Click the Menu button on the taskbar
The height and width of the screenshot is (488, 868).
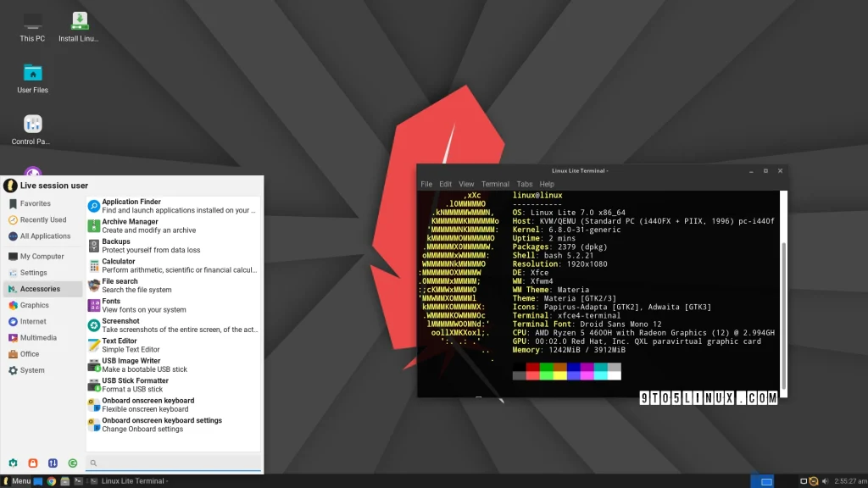tap(17, 481)
